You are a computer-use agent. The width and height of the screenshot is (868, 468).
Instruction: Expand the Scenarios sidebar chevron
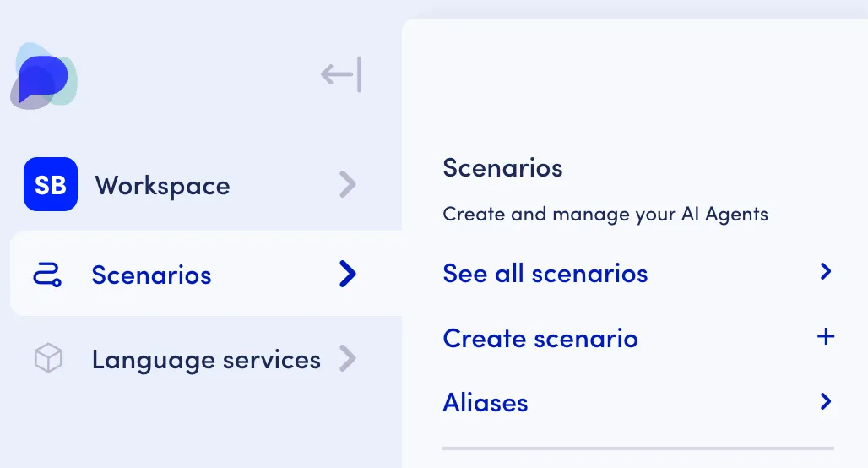tap(348, 274)
